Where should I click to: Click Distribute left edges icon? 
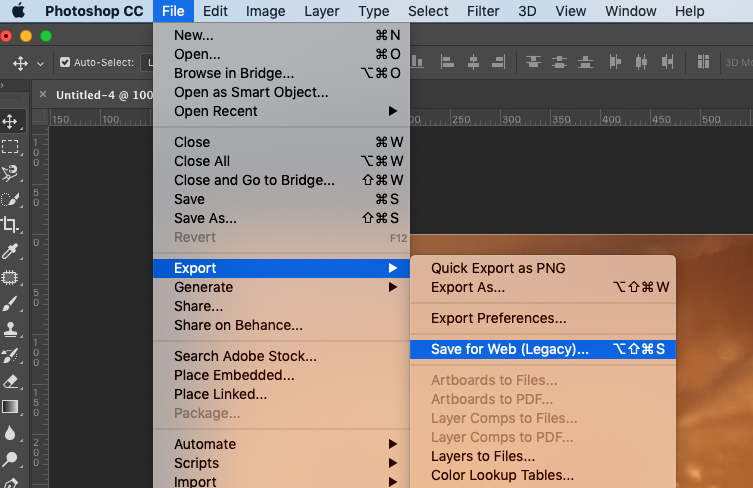615,62
